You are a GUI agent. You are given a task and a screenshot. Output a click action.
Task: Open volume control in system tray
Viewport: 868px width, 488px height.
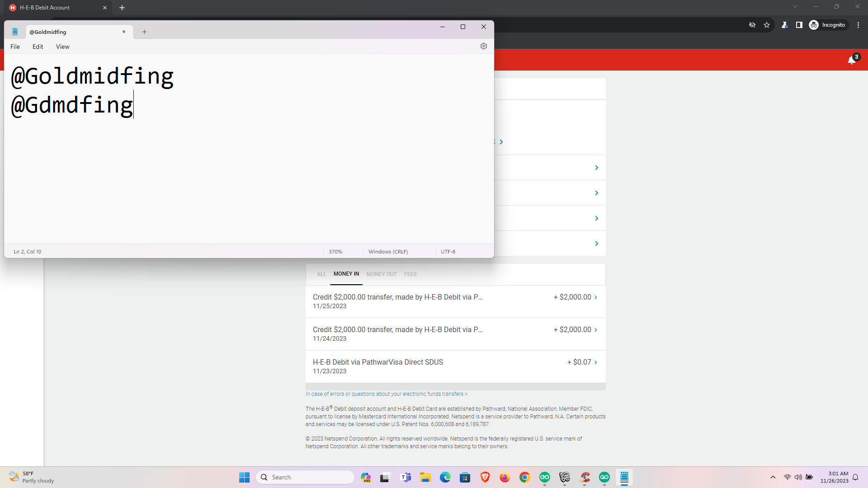tap(798, 477)
